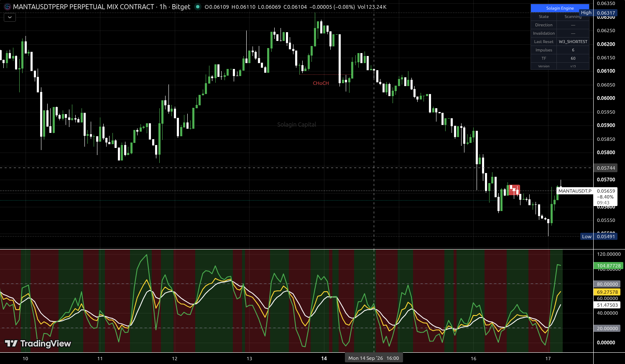Click the Low 0.05491 price label
The width and height of the screenshot is (625, 364).
click(x=599, y=237)
